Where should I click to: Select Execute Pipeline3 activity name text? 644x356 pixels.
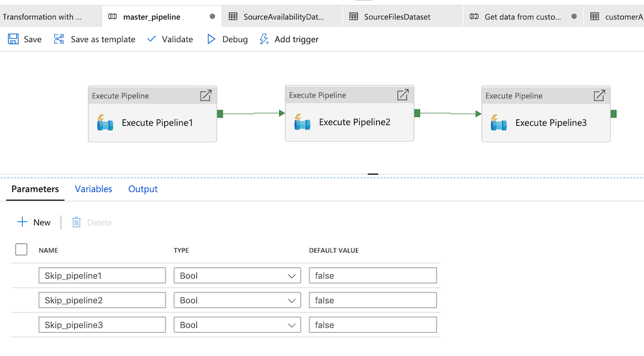(551, 123)
